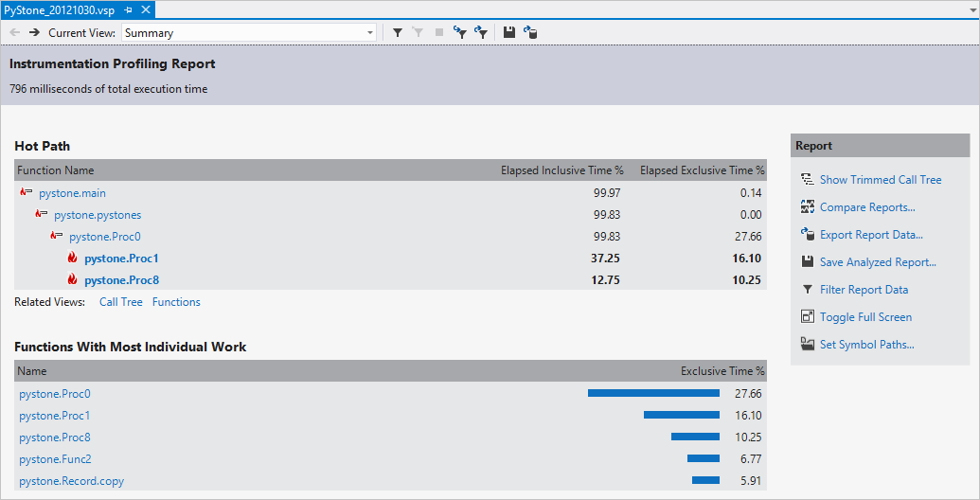Open the Functions related view link
Screen dimensions: 980x500
tap(176, 302)
